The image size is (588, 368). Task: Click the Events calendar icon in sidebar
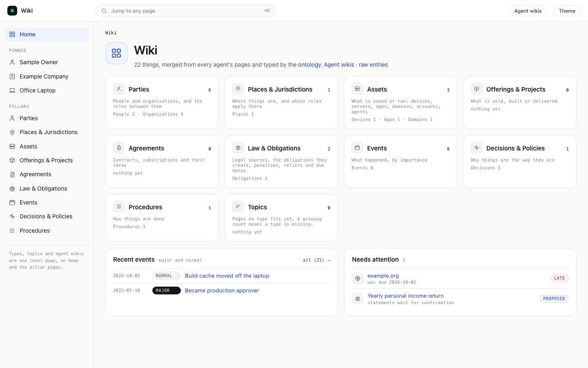point(12,202)
